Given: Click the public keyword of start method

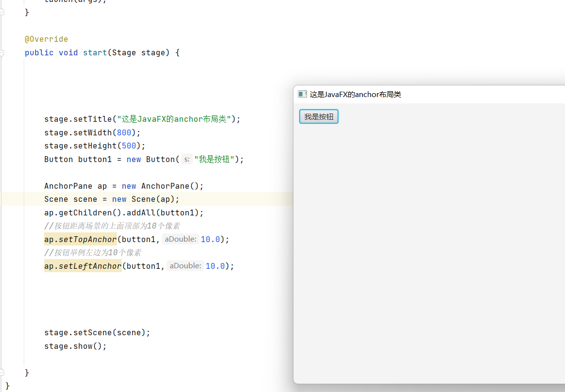Looking at the screenshot, I should [x=39, y=52].
